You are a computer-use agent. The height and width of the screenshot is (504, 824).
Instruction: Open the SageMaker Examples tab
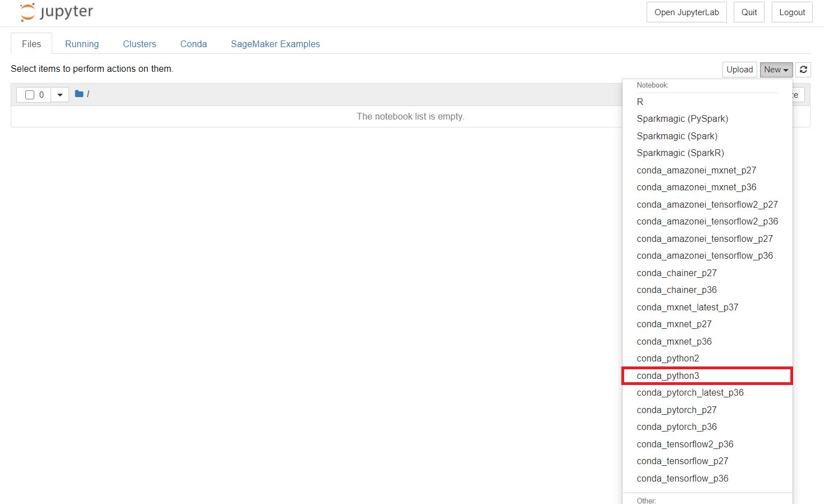(276, 44)
